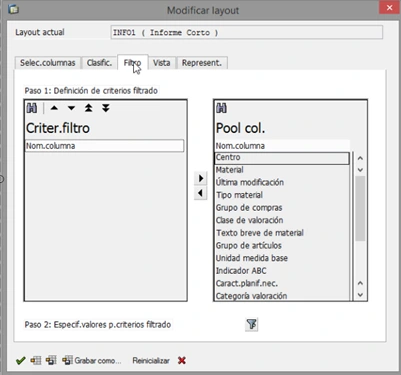Select the Última modificación column row
Image resolution: width=401 pixels, height=375 pixels.
tap(282, 182)
